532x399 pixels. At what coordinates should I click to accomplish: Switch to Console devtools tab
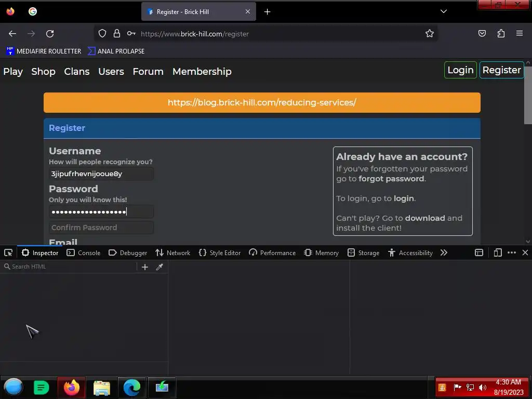tap(84, 253)
